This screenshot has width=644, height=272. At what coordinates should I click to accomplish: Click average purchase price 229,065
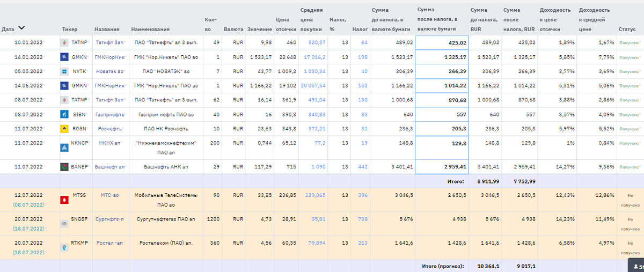pyautogui.click(x=315, y=195)
